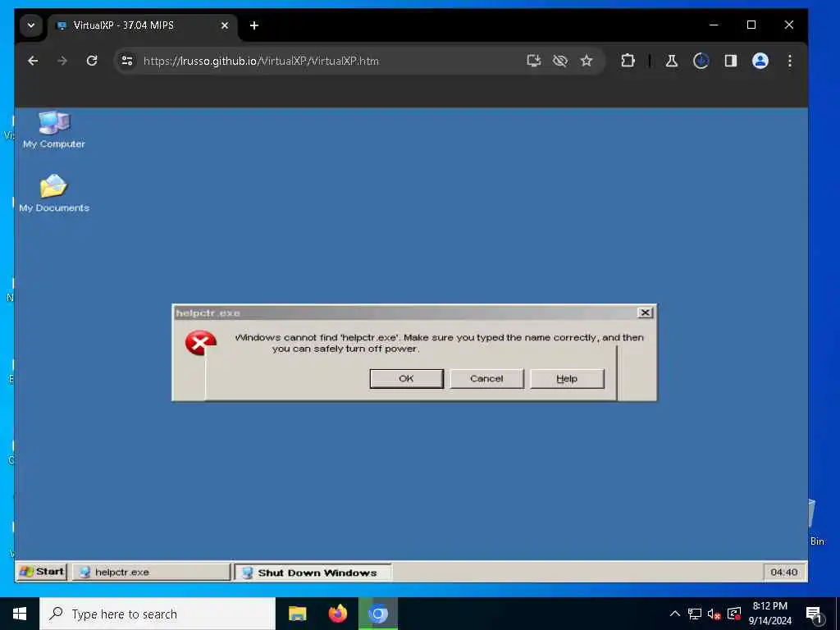The height and width of the screenshot is (630, 840).
Task: Reload the VirtualXP page
Action: pyautogui.click(x=92, y=61)
